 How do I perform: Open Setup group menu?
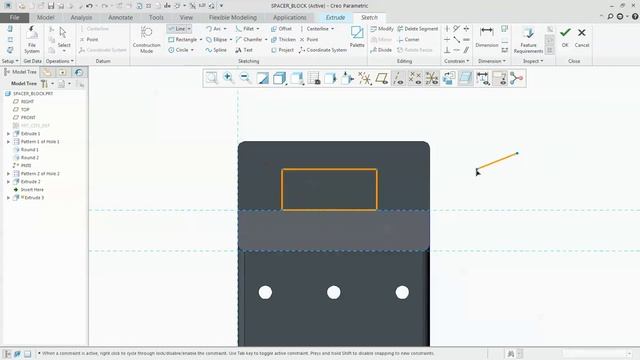tap(10, 61)
